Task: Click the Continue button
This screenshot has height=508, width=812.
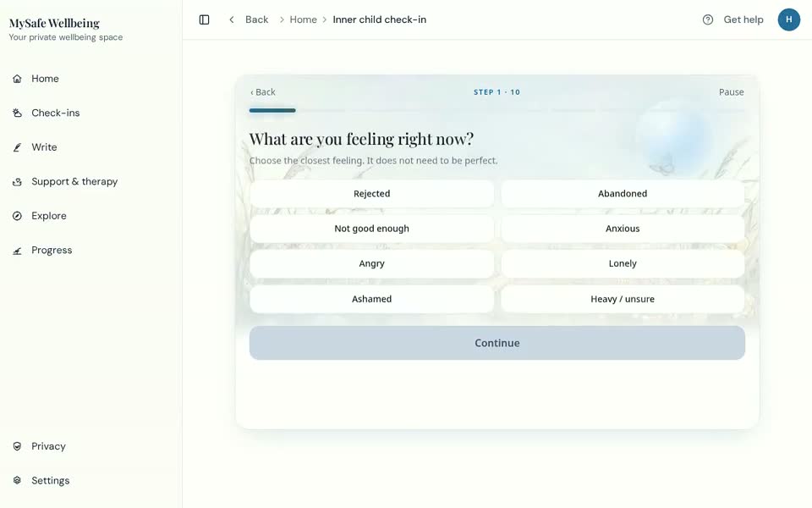Action: (x=497, y=343)
